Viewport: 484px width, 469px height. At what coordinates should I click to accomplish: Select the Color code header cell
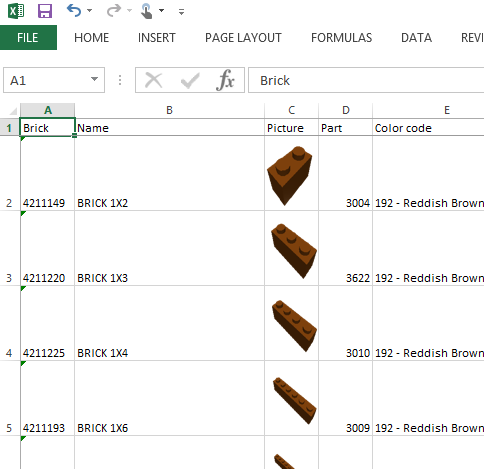(x=428, y=127)
